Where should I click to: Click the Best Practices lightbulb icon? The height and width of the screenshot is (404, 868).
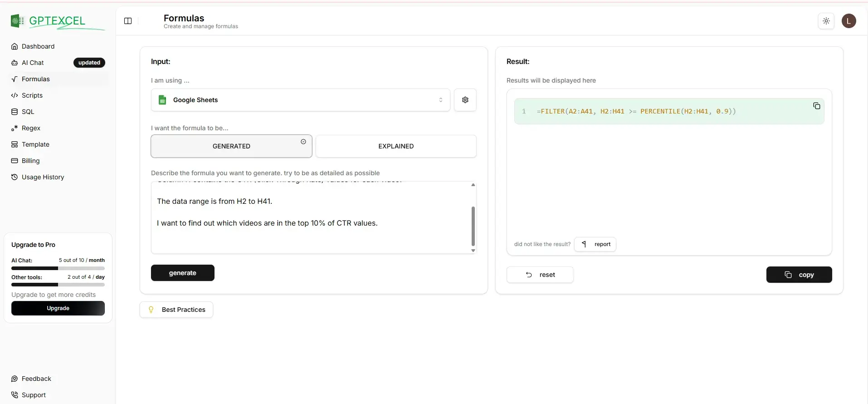(x=151, y=310)
